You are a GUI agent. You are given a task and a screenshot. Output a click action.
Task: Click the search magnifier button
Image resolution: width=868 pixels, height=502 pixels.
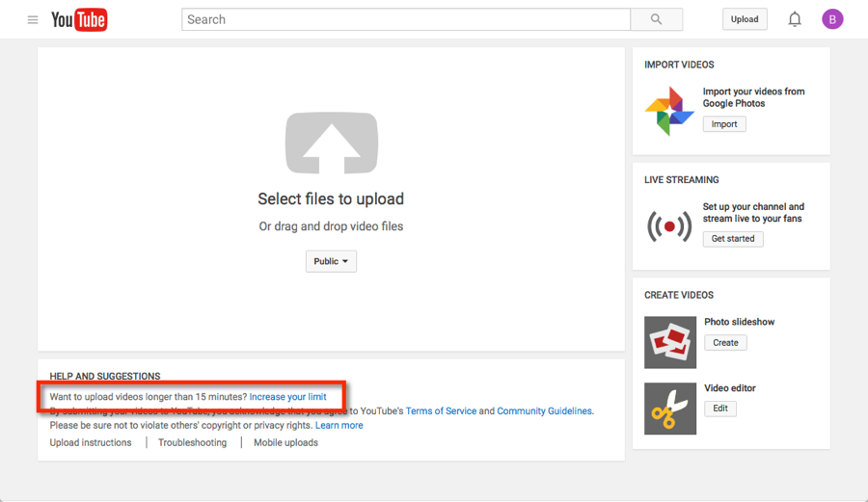point(656,19)
